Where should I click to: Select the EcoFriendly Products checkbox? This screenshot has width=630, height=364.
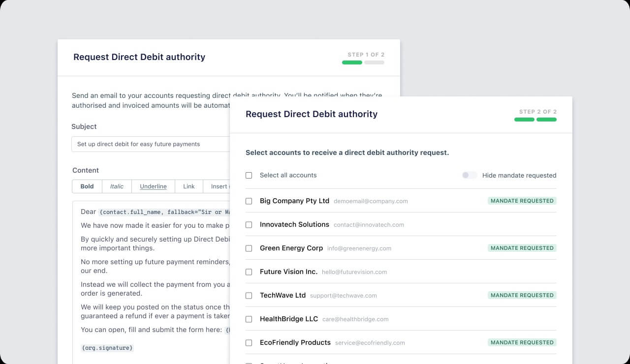249,342
